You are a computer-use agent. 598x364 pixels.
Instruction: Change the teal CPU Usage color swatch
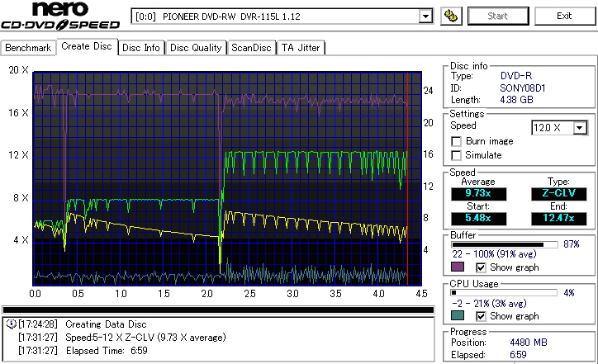(x=457, y=316)
